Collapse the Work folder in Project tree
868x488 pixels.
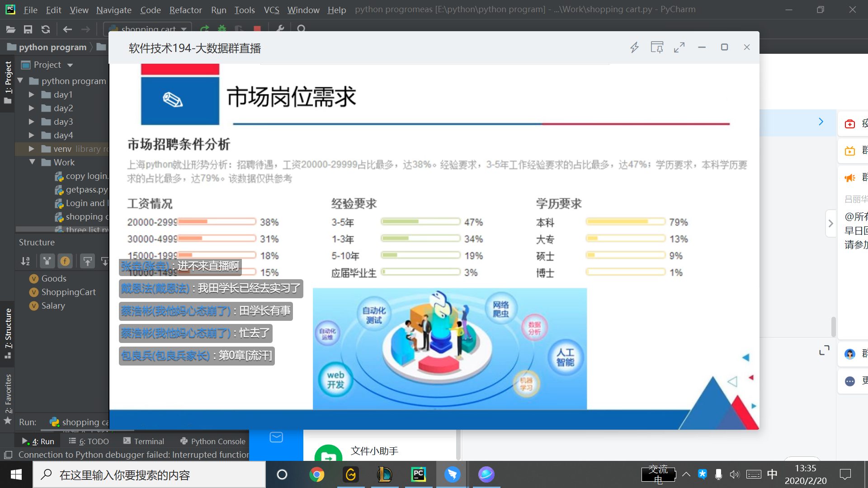(32, 162)
